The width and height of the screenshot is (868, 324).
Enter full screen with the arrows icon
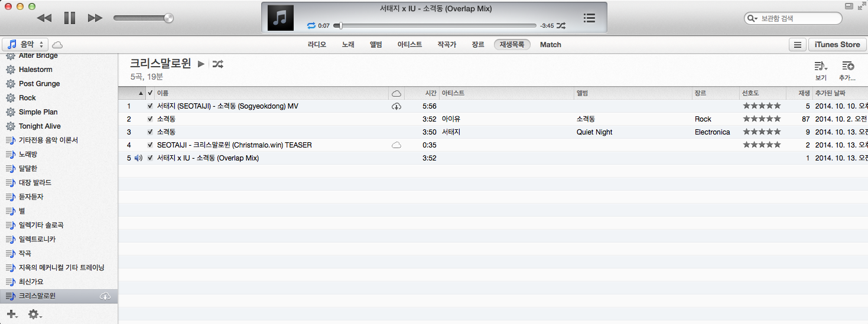pyautogui.click(x=861, y=6)
